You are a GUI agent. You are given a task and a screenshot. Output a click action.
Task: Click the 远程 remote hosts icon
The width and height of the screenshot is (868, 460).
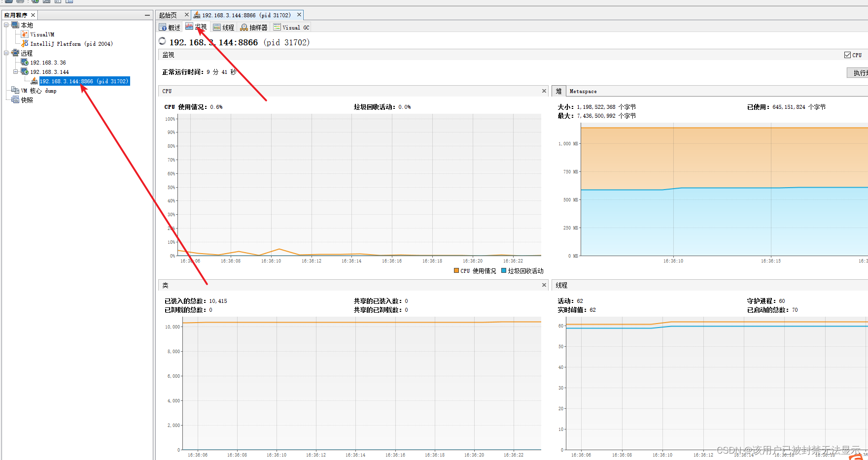tap(15, 53)
